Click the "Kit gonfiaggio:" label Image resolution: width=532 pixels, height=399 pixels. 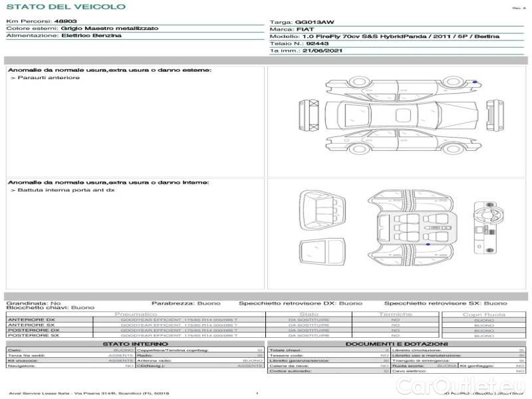[477, 366]
